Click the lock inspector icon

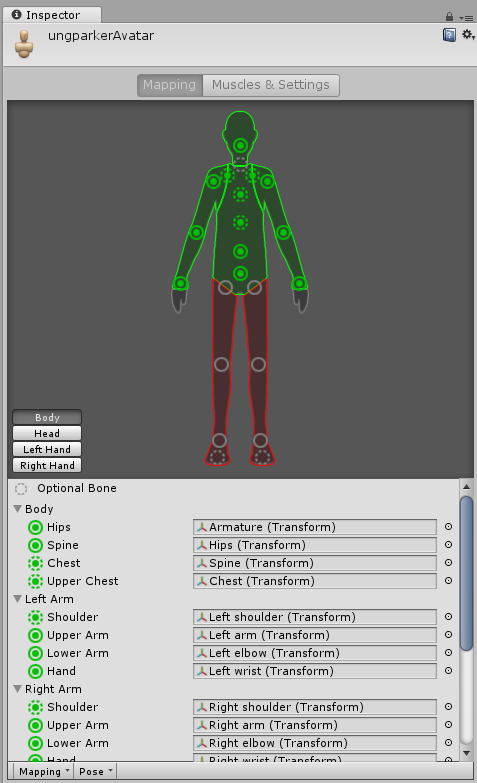[449, 16]
